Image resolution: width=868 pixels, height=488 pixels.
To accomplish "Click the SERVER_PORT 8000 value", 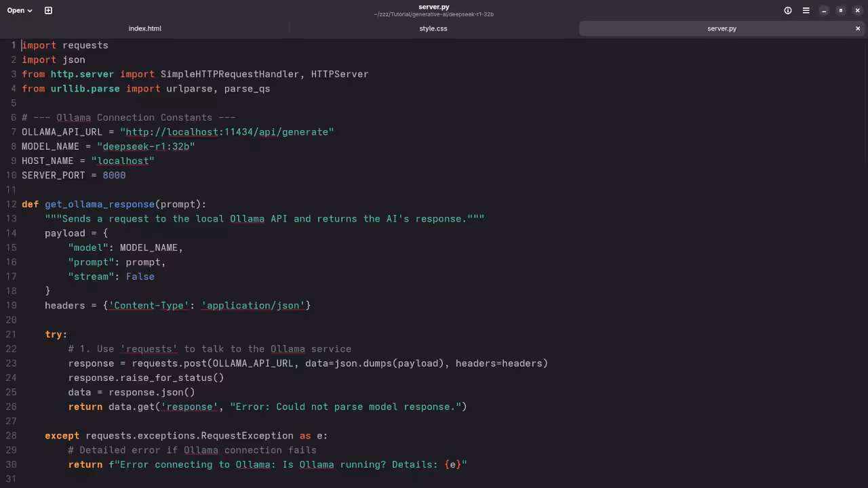I will tap(114, 175).
